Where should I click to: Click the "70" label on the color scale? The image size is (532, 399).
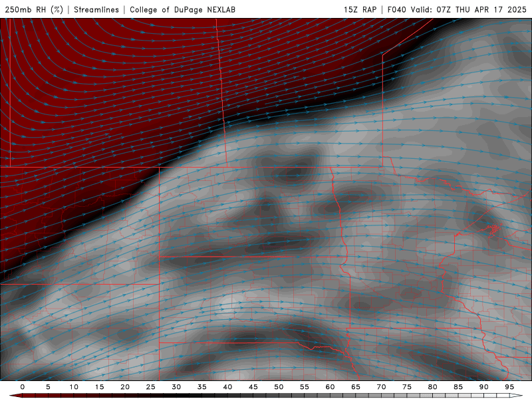[381, 387]
